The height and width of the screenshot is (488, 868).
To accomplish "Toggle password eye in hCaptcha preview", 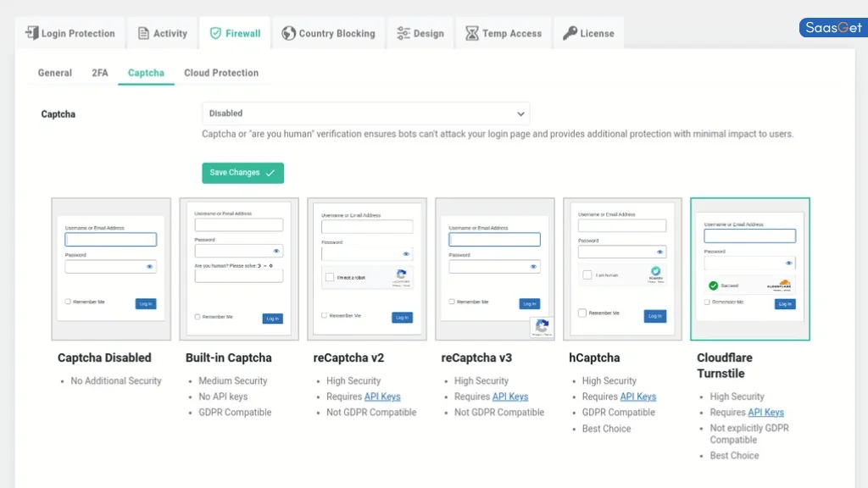I will pos(659,252).
